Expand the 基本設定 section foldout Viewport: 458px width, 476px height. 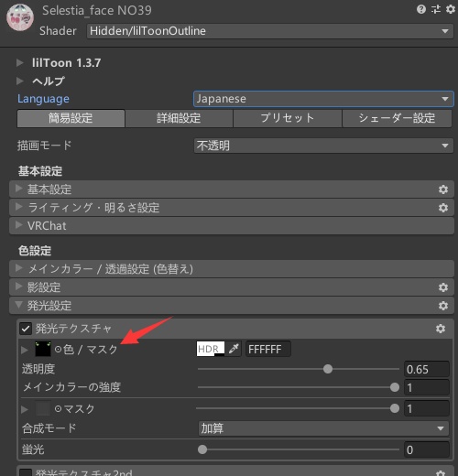[x=19, y=189]
